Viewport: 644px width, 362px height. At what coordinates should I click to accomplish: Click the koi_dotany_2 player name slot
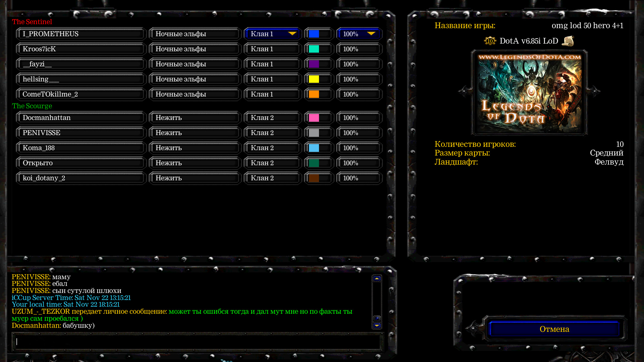[x=81, y=178]
